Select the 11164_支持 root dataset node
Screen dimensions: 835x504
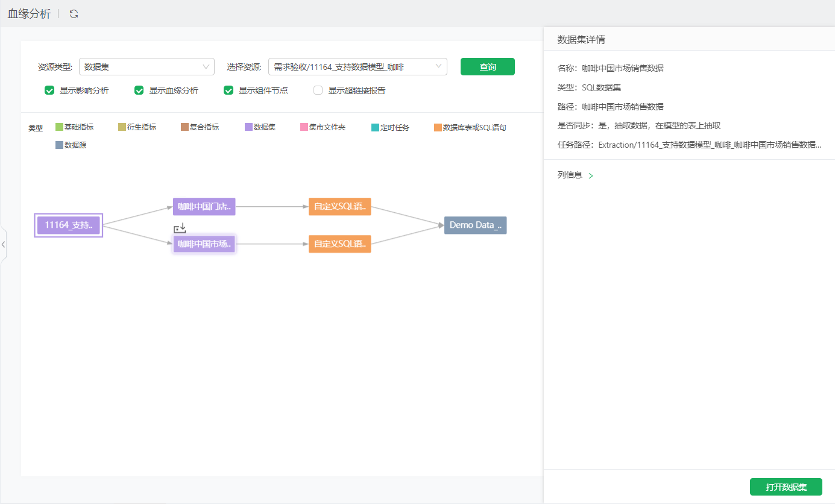pyautogui.click(x=68, y=225)
